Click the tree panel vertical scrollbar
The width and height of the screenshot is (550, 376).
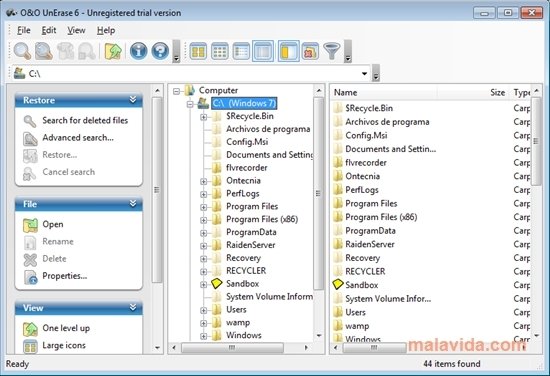tap(318, 194)
